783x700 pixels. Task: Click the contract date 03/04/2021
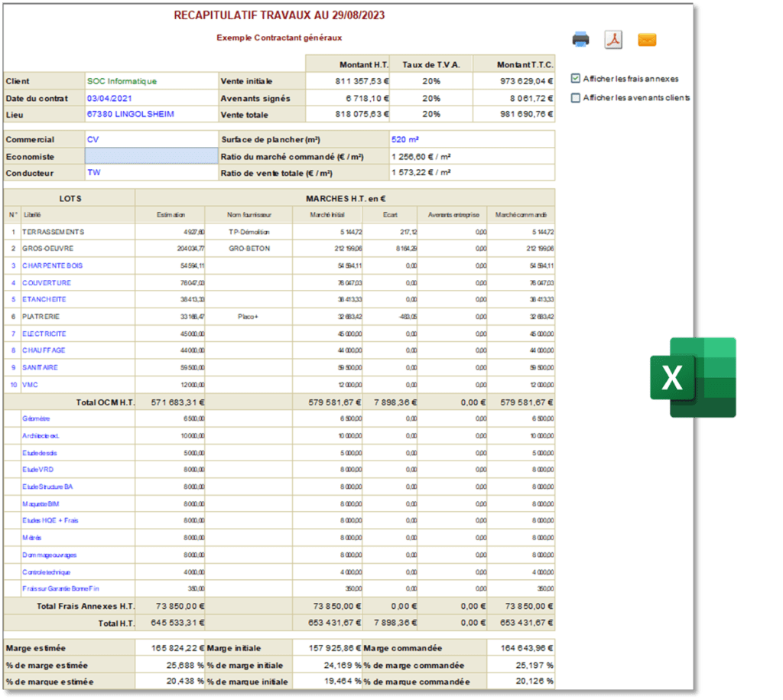click(x=109, y=99)
